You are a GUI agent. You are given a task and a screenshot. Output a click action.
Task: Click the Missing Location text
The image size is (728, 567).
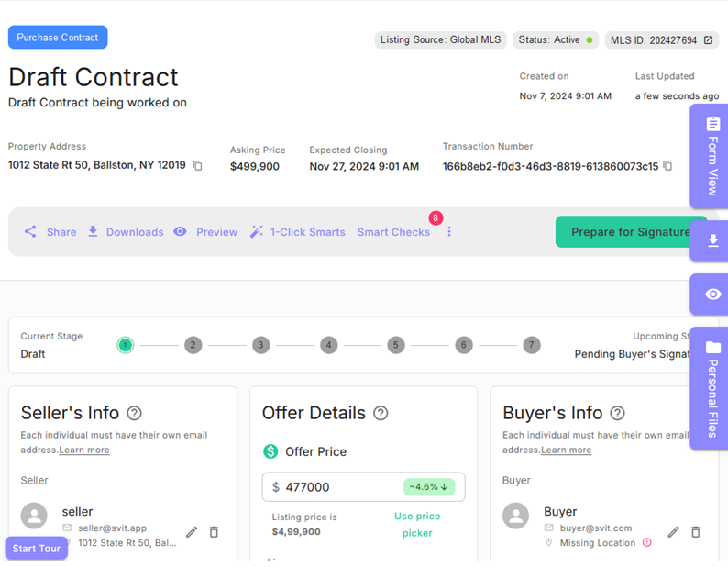click(598, 543)
